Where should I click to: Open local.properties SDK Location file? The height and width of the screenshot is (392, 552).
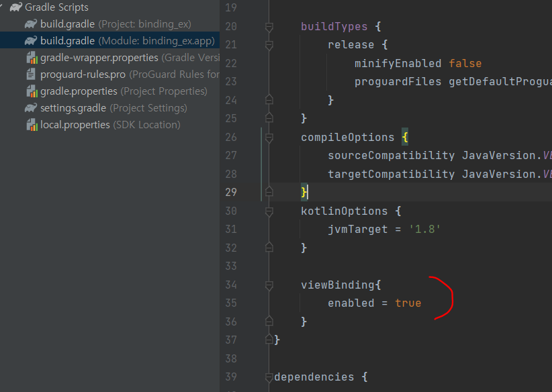103,125
